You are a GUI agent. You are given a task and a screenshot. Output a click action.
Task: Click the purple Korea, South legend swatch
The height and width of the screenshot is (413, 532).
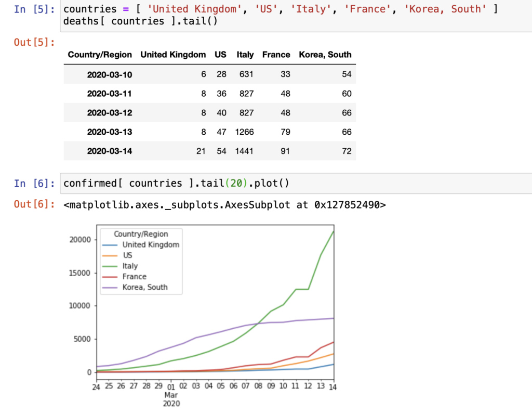pos(110,288)
